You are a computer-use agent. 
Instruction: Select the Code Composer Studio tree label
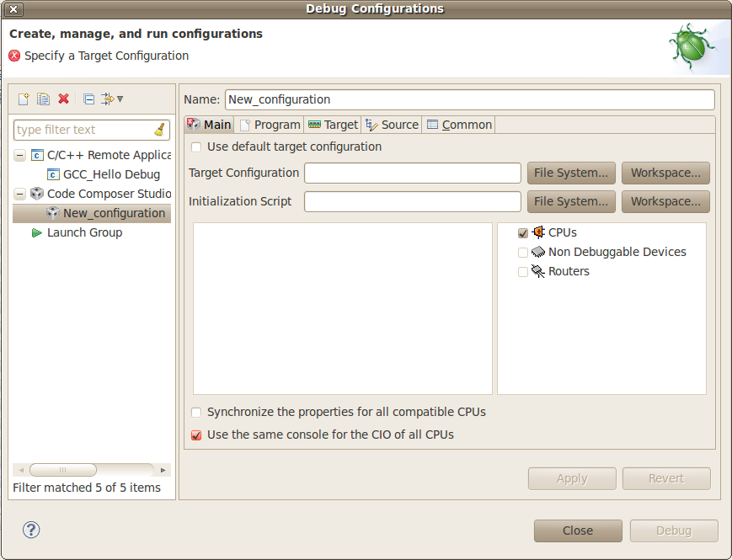109,194
